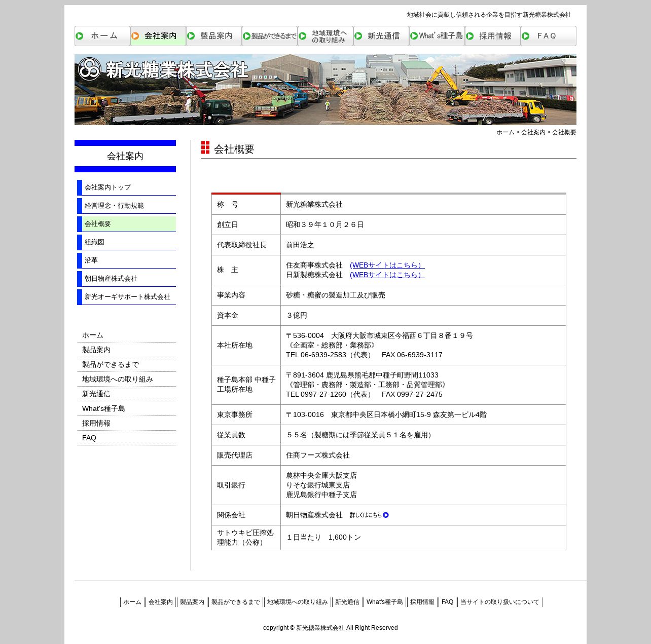Open 製品案内 in the top navigation
The image size is (651, 644).
coord(214,36)
